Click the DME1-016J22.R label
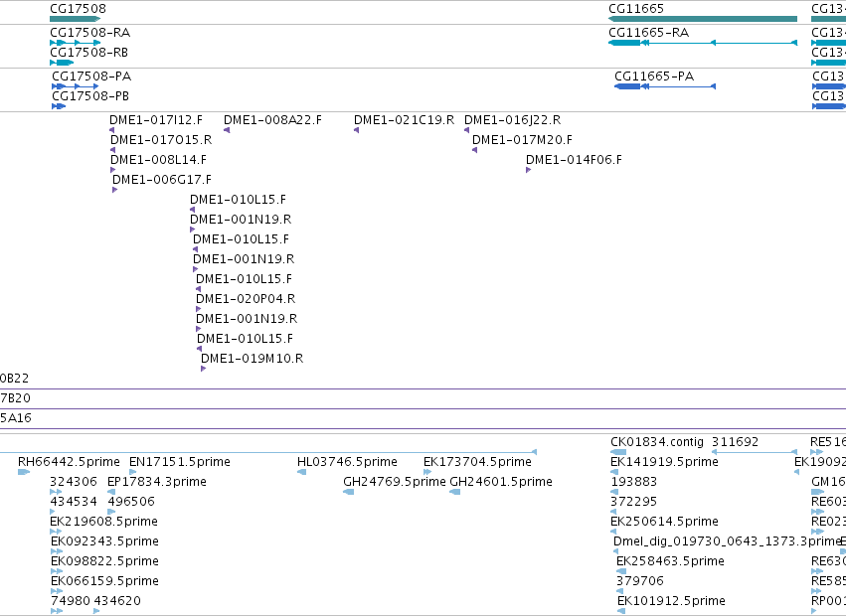The height and width of the screenshot is (616, 846). tap(512, 120)
